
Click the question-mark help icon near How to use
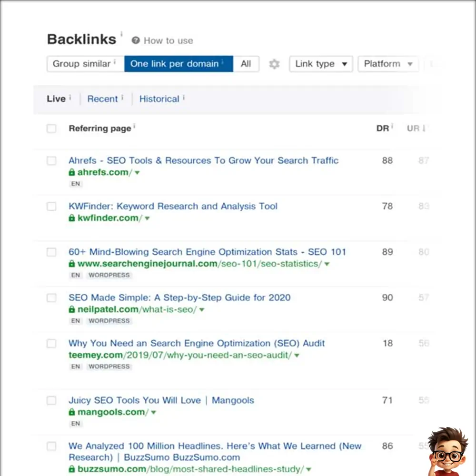[136, 40]
